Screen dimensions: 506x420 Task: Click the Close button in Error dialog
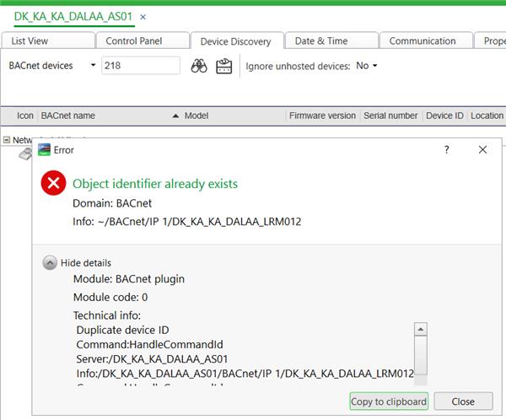(x=463, y=401)
